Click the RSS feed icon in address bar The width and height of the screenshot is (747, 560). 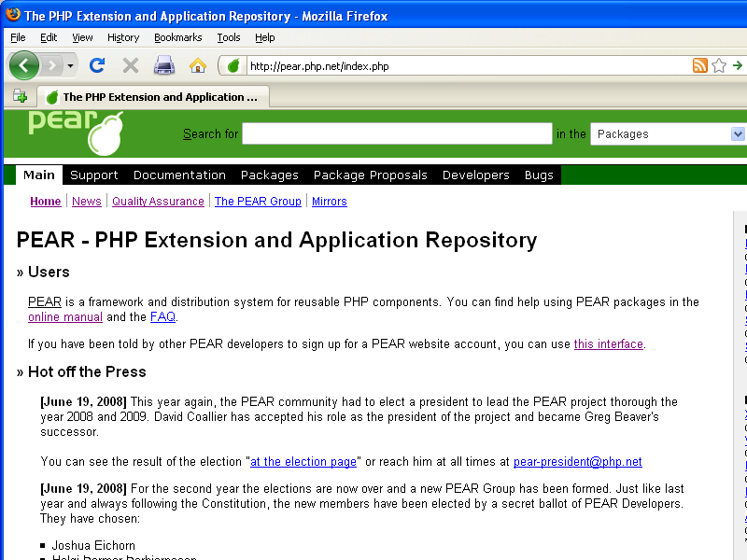[699, 65]
